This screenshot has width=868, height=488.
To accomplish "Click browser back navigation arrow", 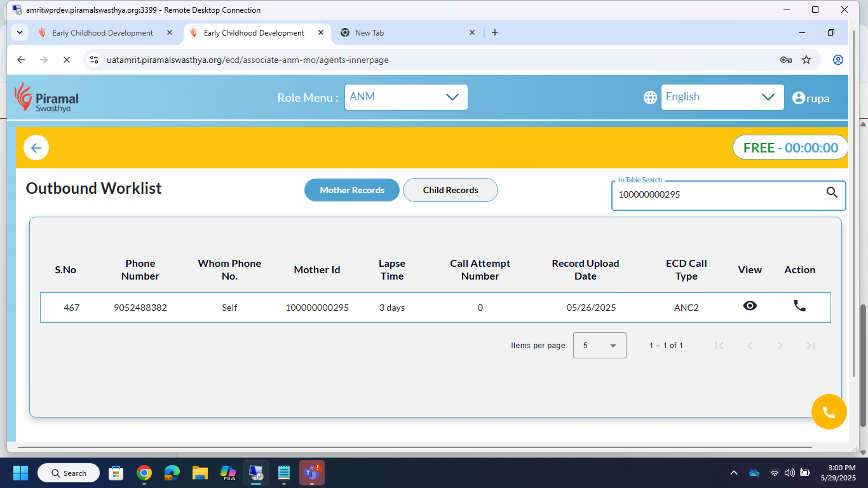I will 21,60.
